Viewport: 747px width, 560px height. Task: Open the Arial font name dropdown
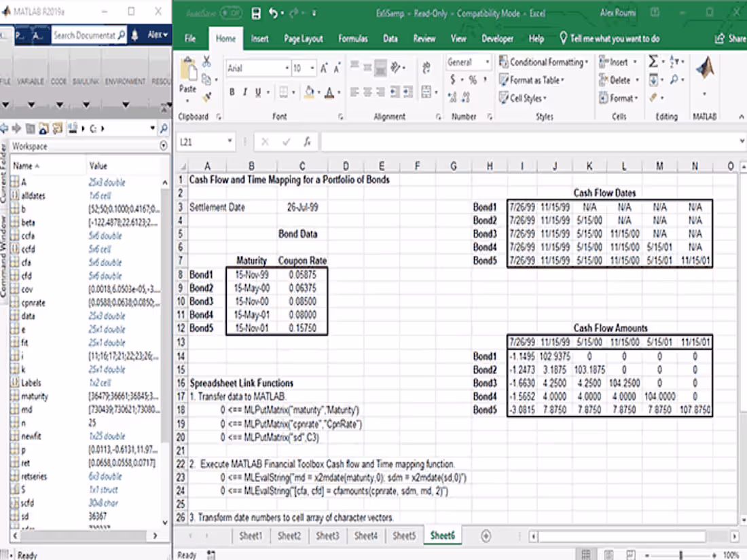click(286, 68)
